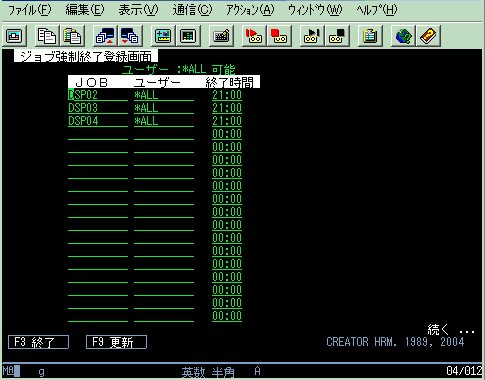This screenshot has height=380, width=485.
Task: Click the Paste clipboard toolbar icon
Action: point(72,36)
